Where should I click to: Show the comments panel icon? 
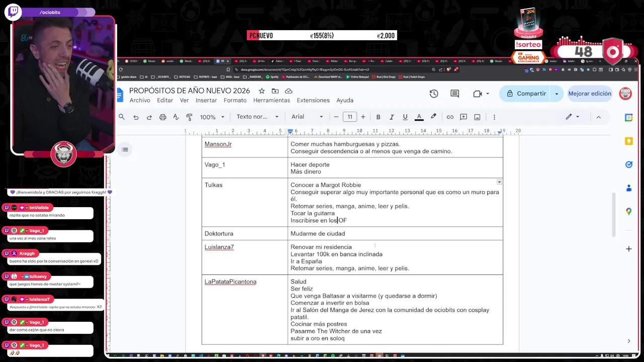click(455, 94)
